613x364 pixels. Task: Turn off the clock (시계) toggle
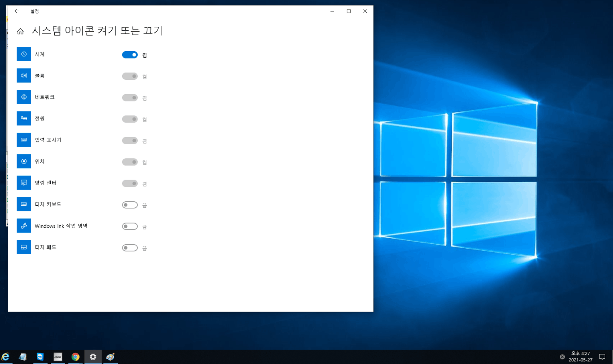130,55
